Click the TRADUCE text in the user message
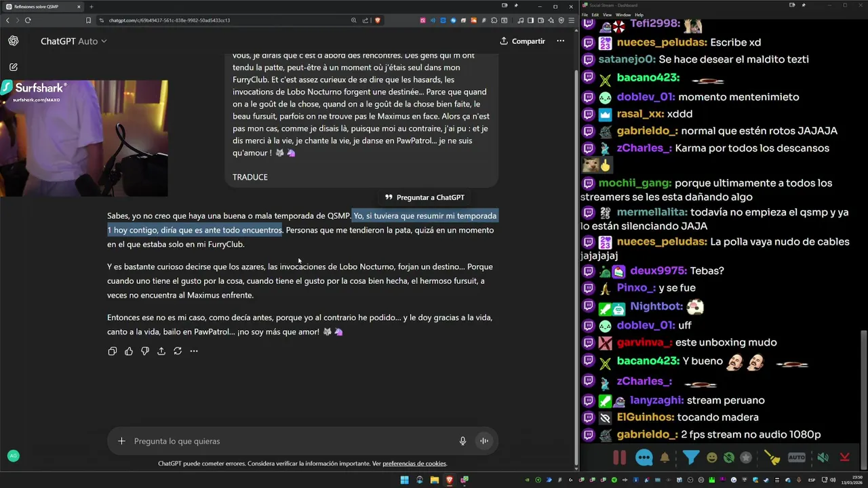 pyautogui.click(x=250, y=177)
